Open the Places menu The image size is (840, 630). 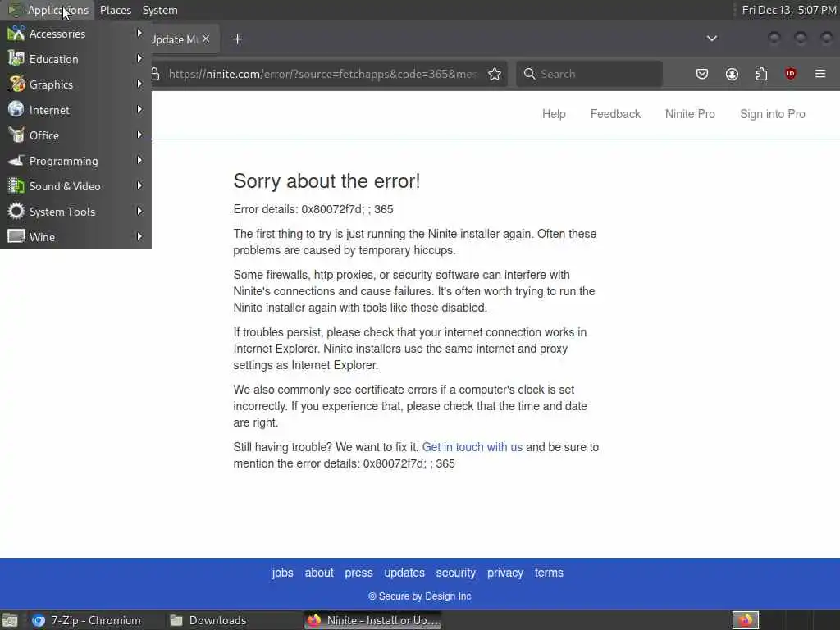click(x=115, y=10)
